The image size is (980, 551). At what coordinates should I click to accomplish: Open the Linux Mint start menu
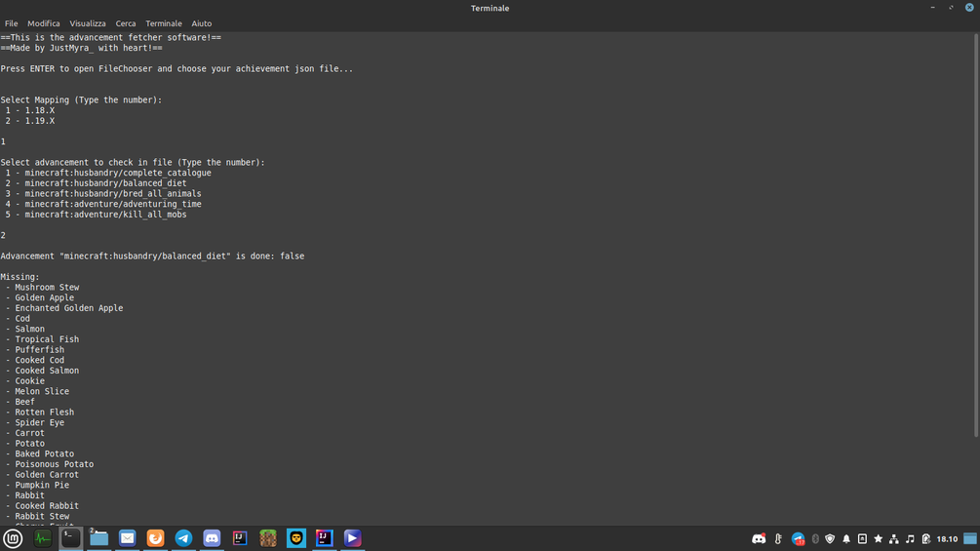(x=13, y=538)
